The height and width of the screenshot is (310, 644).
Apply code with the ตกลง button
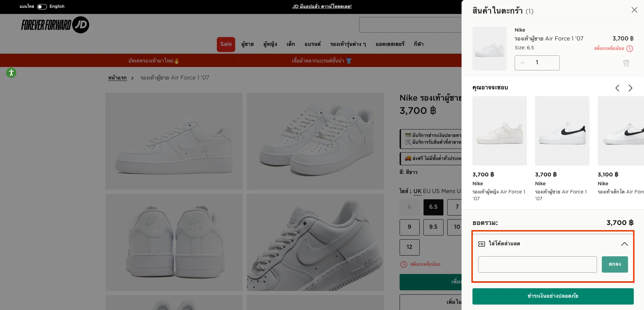tap(614, 264)
